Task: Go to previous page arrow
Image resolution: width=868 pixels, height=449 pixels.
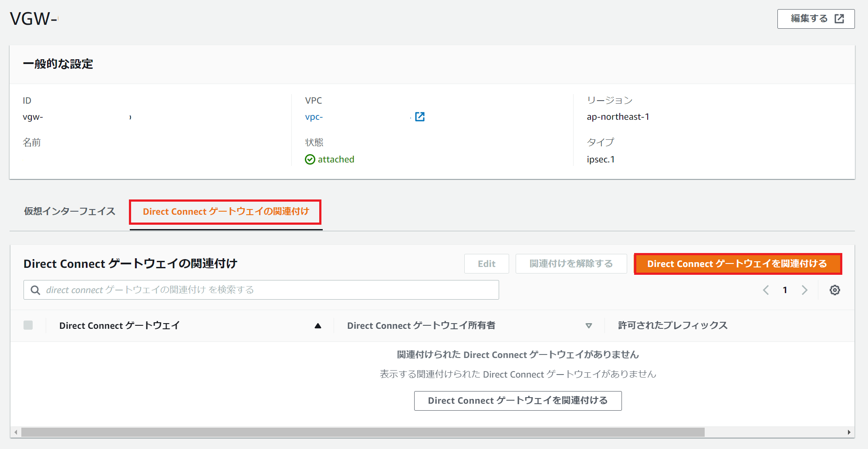Action: [x=766, y=290]
